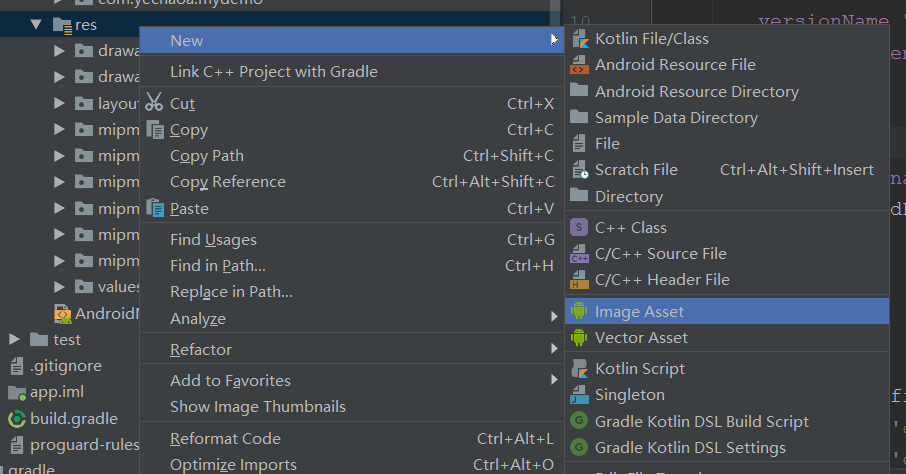Expand the test folder arrow

pos(14,339)
